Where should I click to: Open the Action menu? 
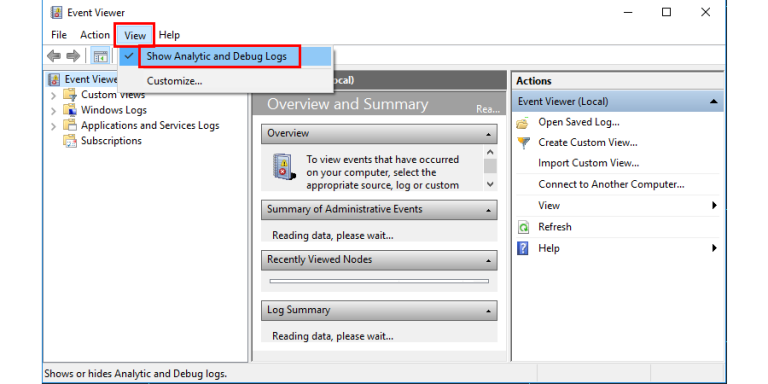point(95,35)
